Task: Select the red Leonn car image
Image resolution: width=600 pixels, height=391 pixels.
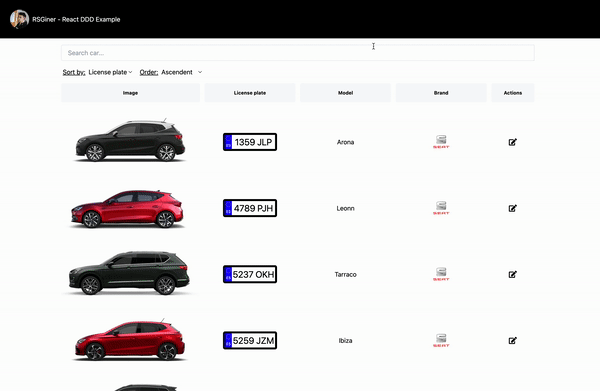Action: 128,209
